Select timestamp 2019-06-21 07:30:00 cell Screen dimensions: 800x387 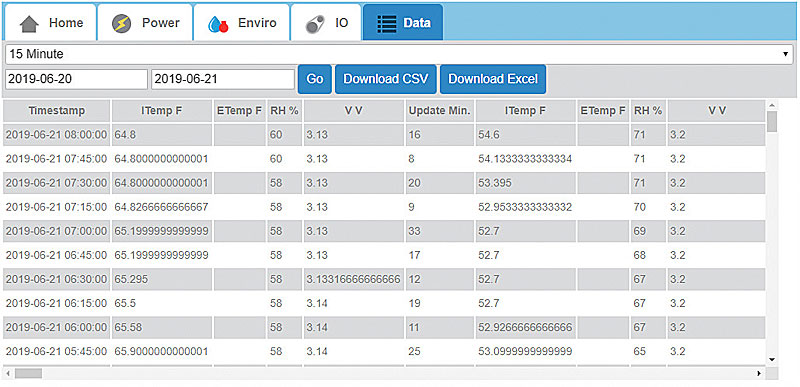[57, 183]
